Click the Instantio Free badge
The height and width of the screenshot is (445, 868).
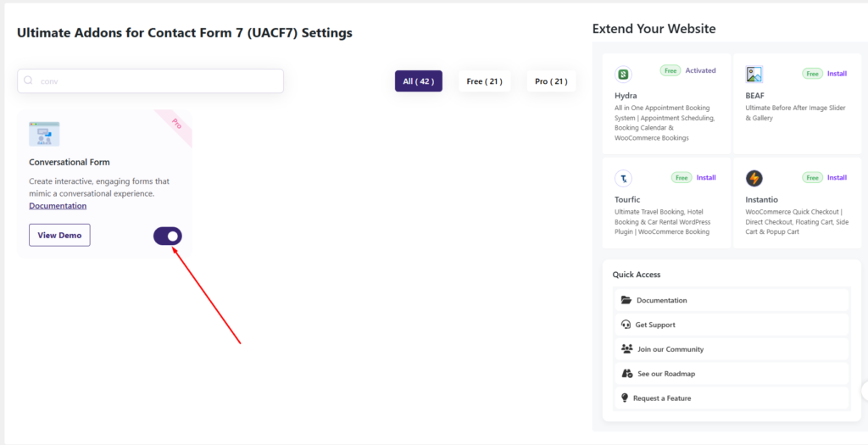[x=813, y=178]
